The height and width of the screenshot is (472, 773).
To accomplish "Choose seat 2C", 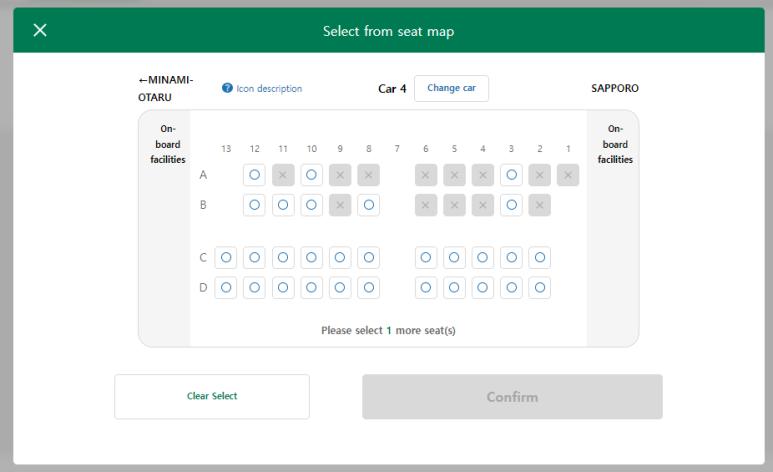I will [540, 257].
